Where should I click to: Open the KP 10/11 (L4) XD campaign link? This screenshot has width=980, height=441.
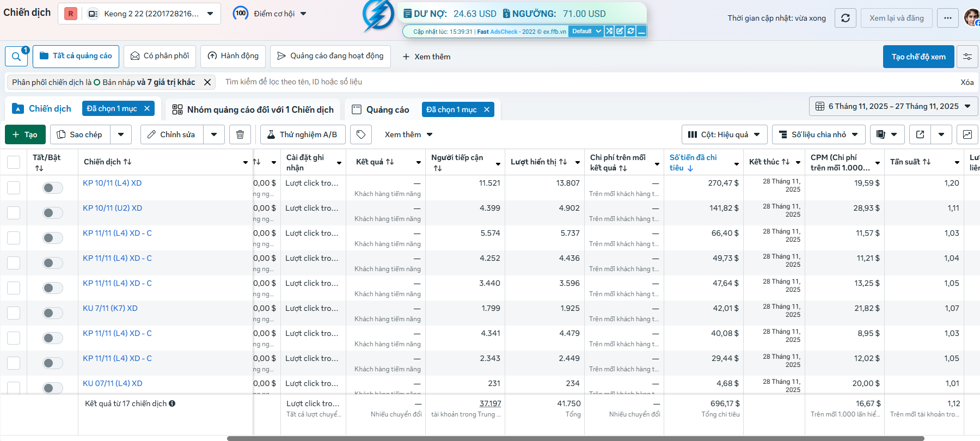pyautogui.click(x=112, y=183)
